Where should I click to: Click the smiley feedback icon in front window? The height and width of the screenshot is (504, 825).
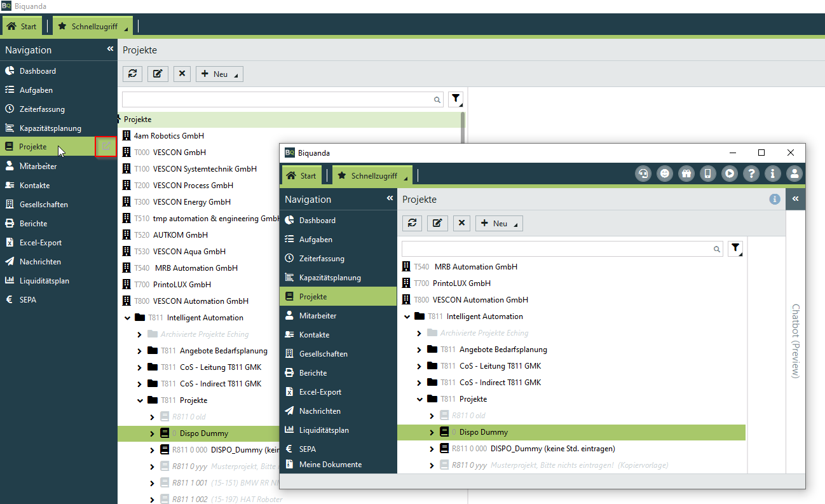[x=665, y=173]
